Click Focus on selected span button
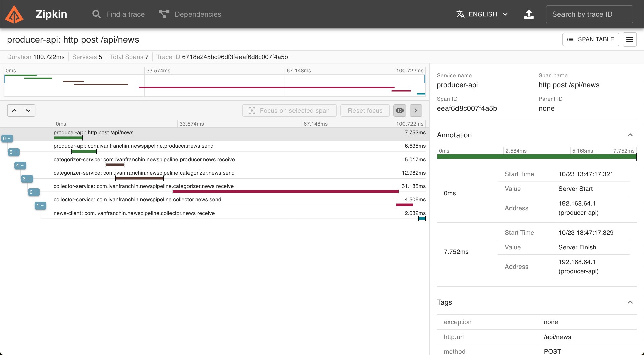This screenshot has height=355, width=644. pos(289,111)
